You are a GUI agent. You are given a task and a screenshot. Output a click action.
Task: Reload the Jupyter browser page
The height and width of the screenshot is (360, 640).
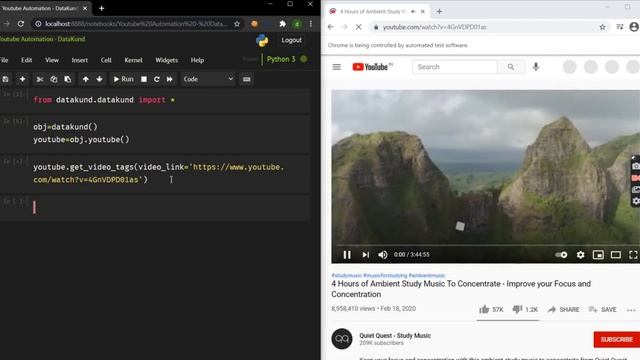pos(20,24)
